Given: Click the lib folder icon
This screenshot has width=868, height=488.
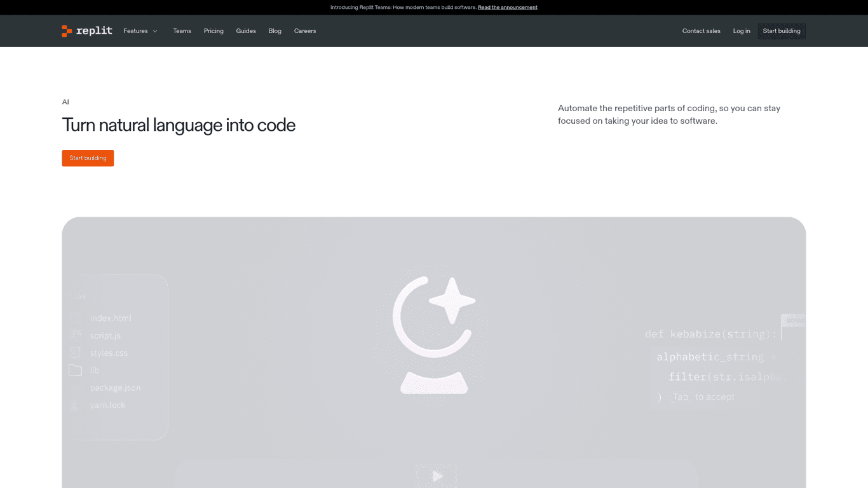Looking at the screenshot, I should [76, 370].
